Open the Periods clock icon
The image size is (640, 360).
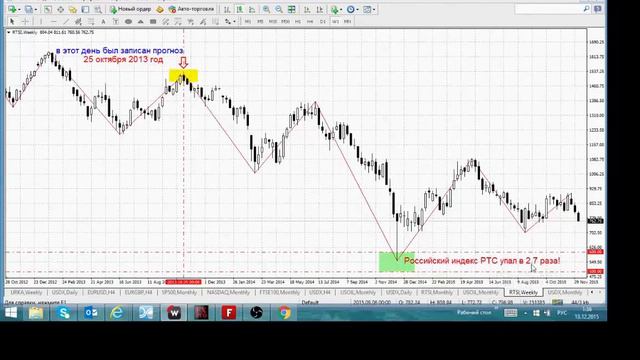(x=350, y=9)
